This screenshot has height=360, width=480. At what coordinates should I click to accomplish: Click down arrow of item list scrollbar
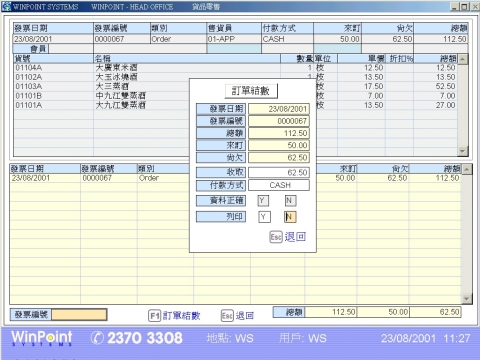(x=462, y=151)
